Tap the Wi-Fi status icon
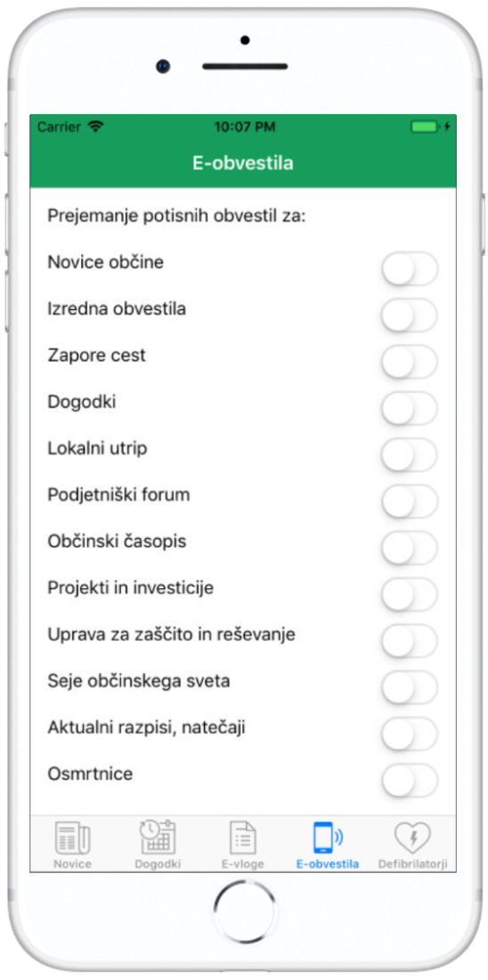Image resolution: width=488 pixels, height=980 pixels. pos(95,127)
